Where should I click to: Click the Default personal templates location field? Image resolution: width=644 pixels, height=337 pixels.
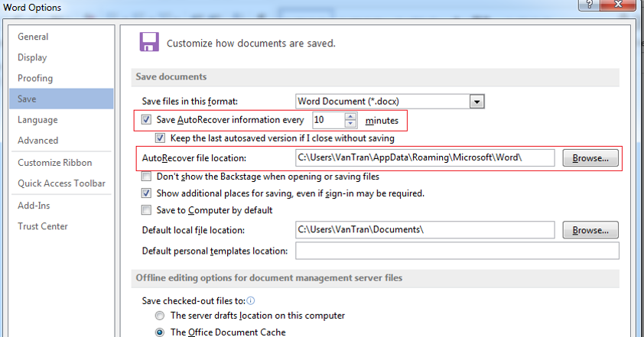click(457, 251)
